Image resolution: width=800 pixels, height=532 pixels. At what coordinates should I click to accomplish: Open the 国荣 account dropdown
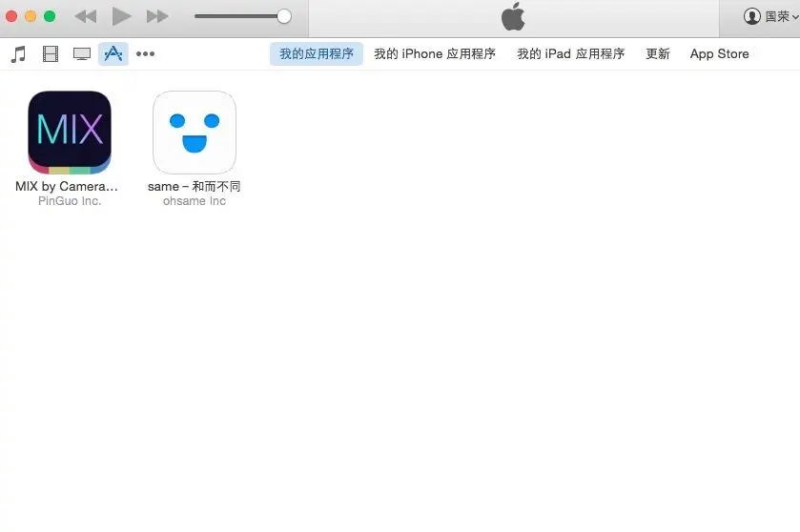(x=771, y=16)
